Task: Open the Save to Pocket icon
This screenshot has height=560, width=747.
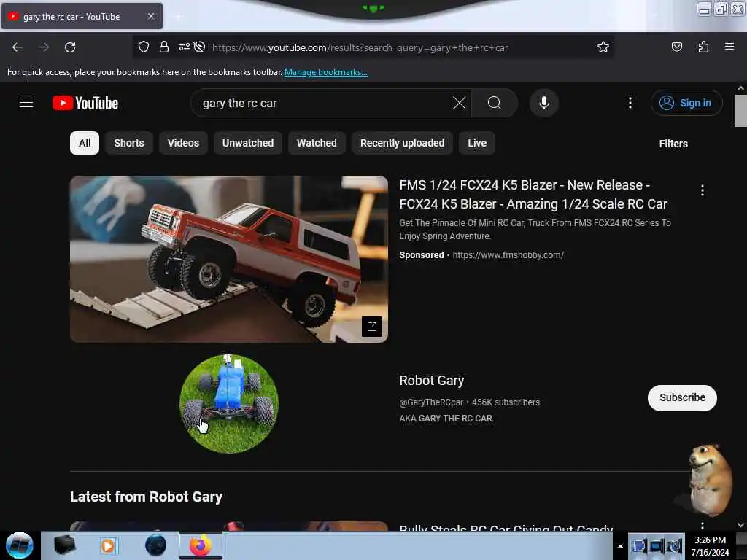Action: (676, 47)
